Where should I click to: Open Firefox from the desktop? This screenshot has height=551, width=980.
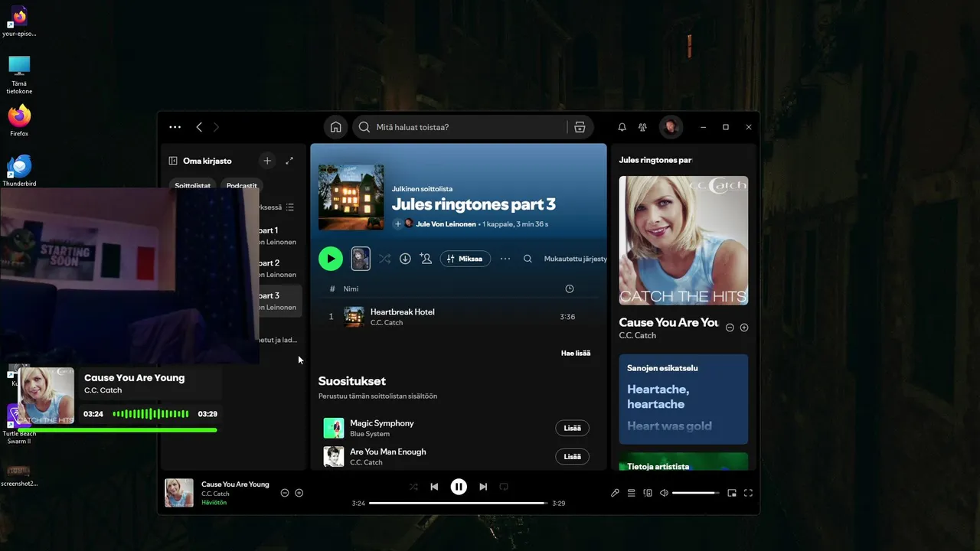click(19, 121)
